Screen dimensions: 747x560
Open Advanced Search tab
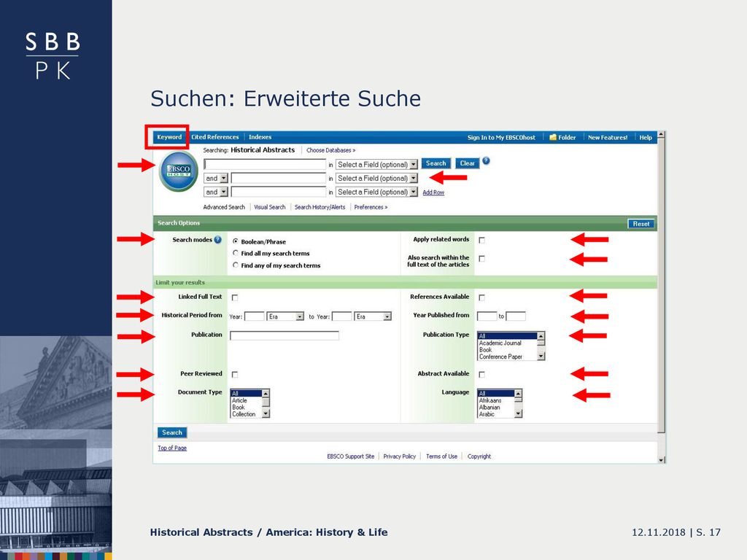tap(224, 207)
